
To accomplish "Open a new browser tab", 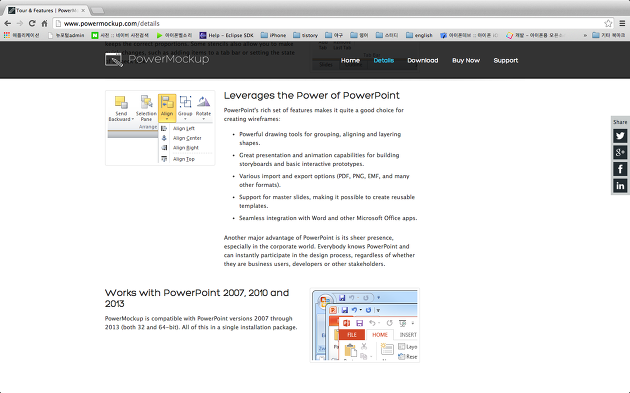I will 98,10.
